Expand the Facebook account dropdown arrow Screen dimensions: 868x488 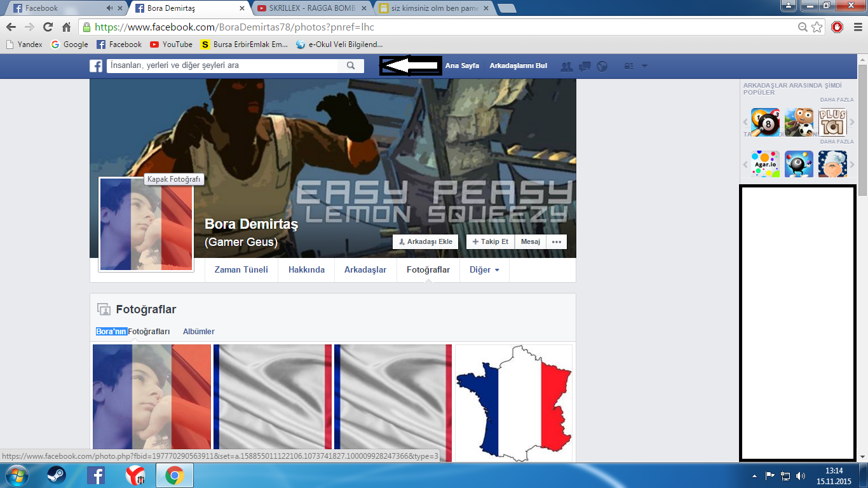click(644, 66)
